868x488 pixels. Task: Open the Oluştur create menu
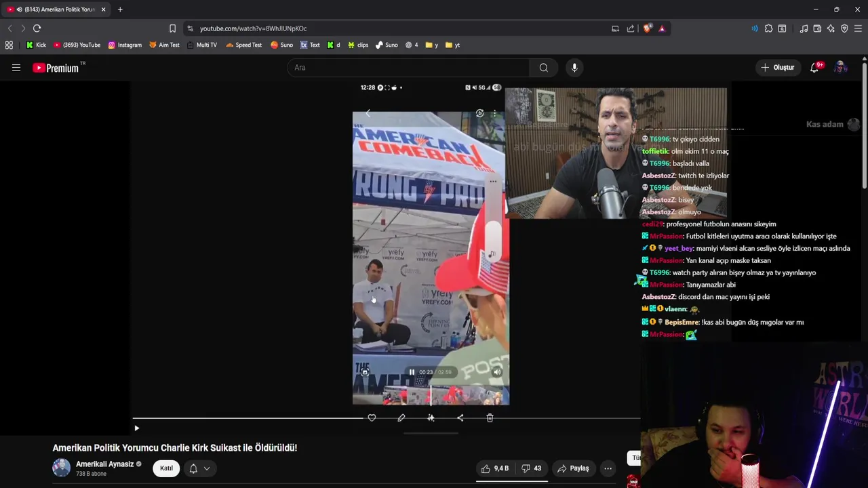coord(777,68)
